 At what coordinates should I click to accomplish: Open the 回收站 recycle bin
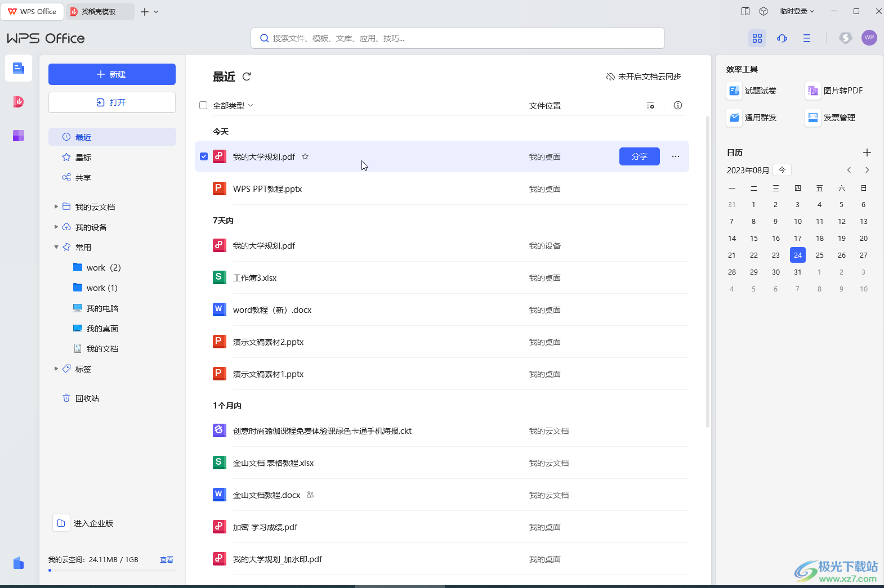(81, 398)
